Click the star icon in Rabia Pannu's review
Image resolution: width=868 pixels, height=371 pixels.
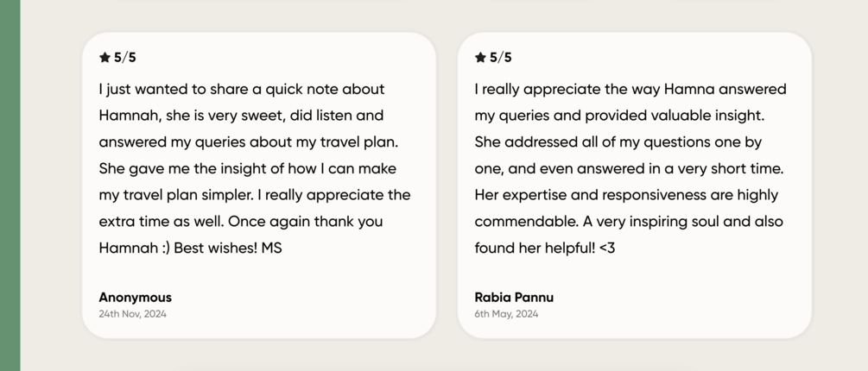(480, 58)
